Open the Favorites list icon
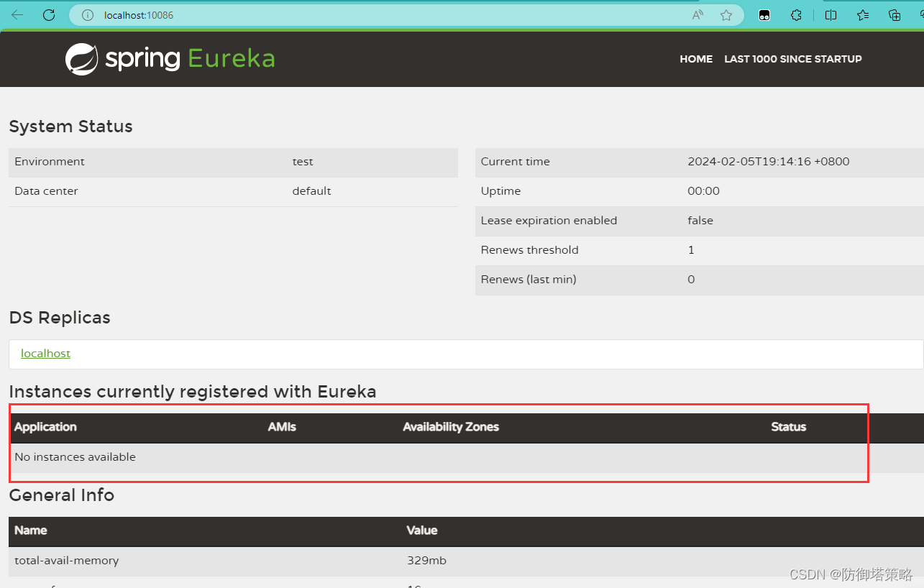 click(862, 14)
